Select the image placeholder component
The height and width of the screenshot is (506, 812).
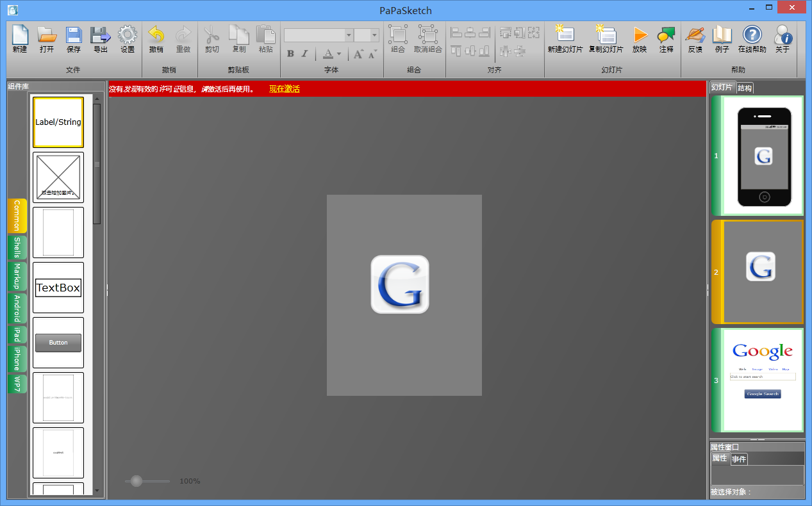[58, 177]
